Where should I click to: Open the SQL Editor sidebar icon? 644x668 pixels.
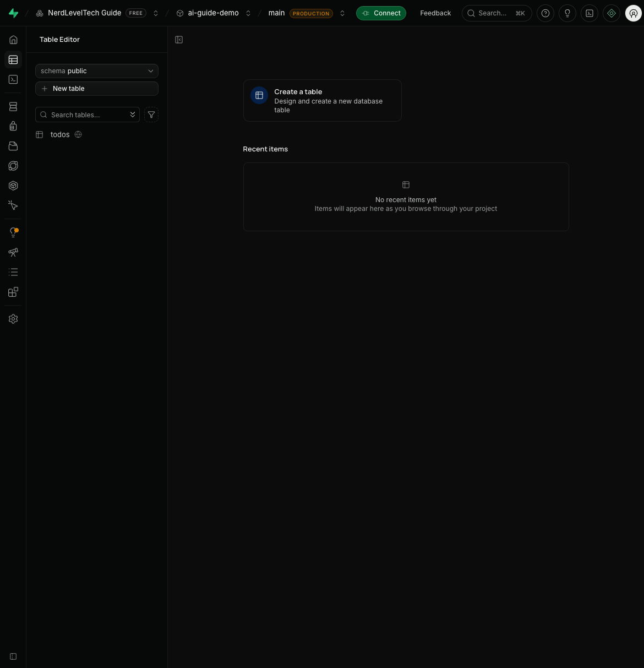[13, 79]
